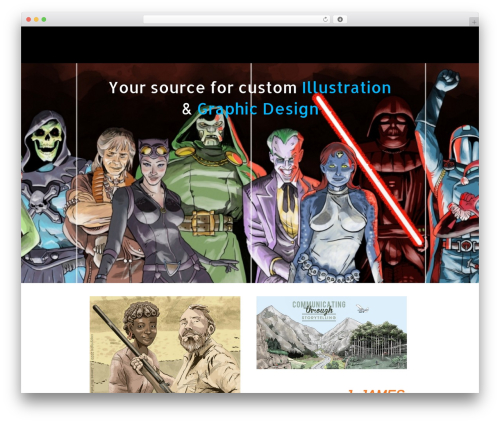Click the download icon next to the address bar
Viewport: 500px width, 423px height.
pyautogui.click(x=340, y=19)
